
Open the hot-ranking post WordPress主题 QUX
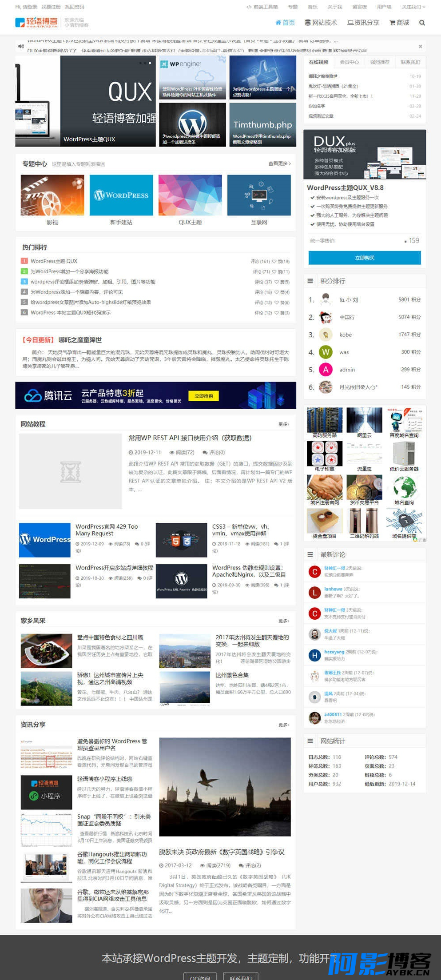pos(54,261)
